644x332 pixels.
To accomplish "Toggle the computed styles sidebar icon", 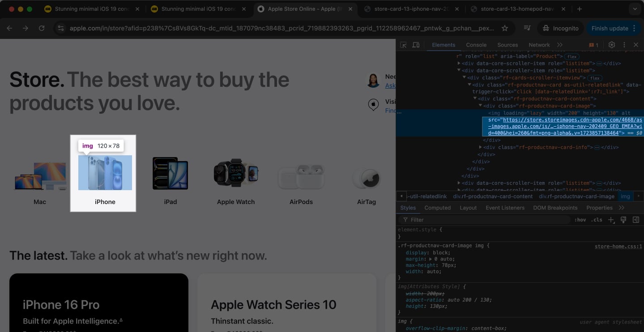I will [x=635, y=220].
